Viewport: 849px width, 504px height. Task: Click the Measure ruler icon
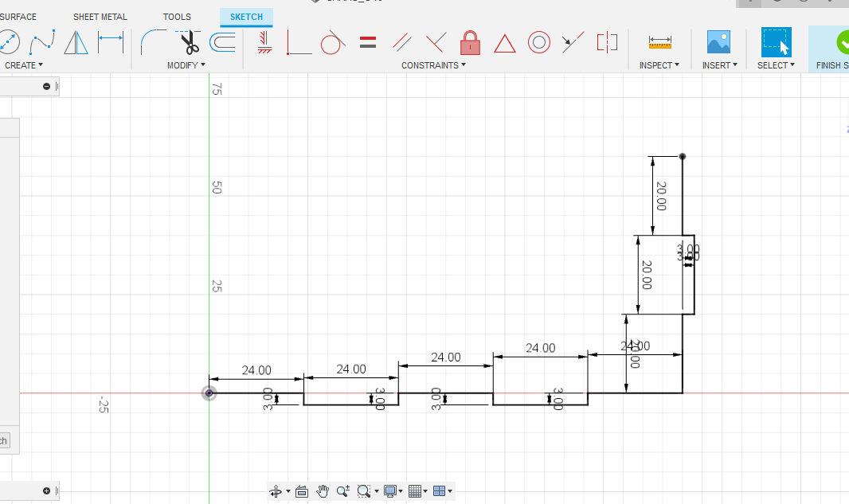(x=659, y=41)
